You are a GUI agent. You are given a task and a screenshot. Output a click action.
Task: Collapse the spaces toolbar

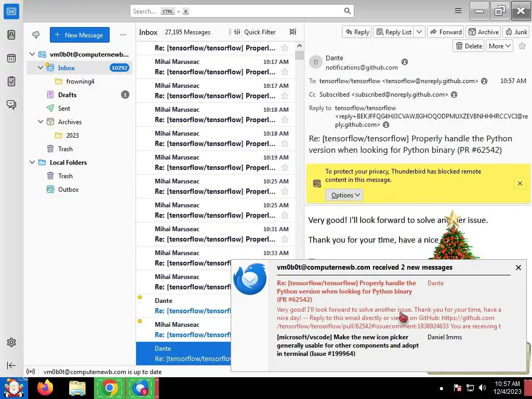(11, 365)
